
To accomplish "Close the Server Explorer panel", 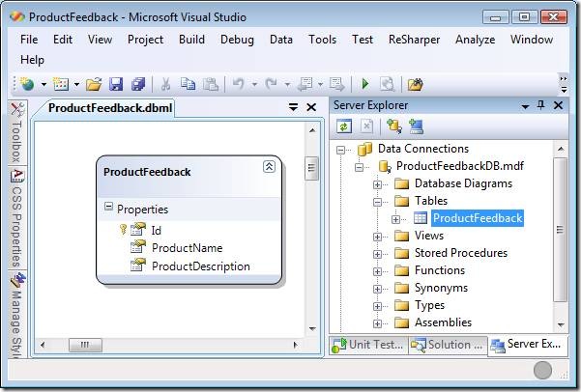I will (558, 105).
